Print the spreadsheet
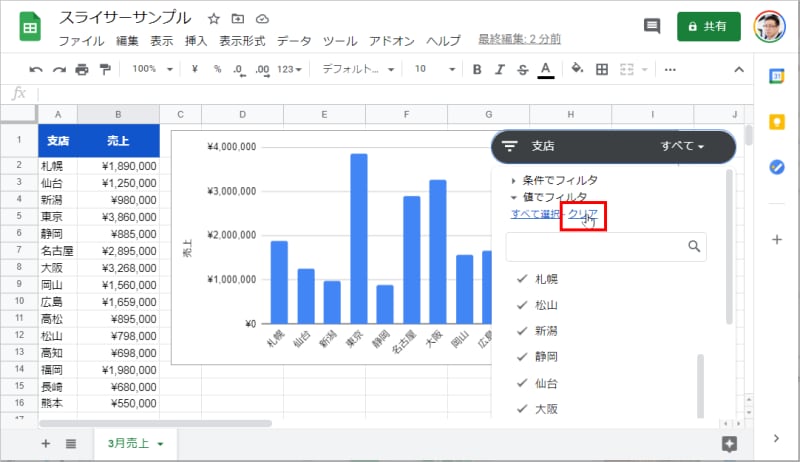Screen dimensions: 800x462 tap(82, 69)
